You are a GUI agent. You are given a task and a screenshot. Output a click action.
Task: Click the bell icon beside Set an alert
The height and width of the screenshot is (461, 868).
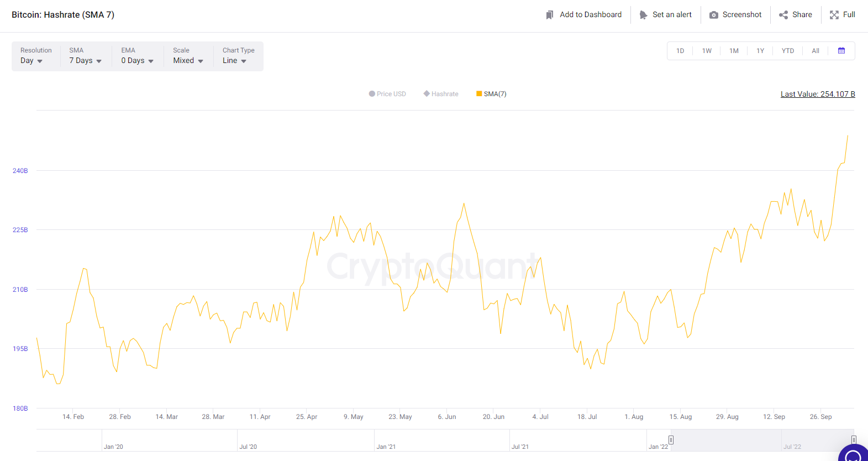(x=643, y=15)
